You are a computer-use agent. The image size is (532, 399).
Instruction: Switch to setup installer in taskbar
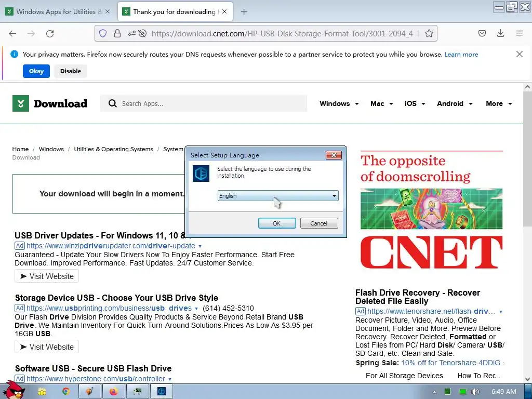162,392
